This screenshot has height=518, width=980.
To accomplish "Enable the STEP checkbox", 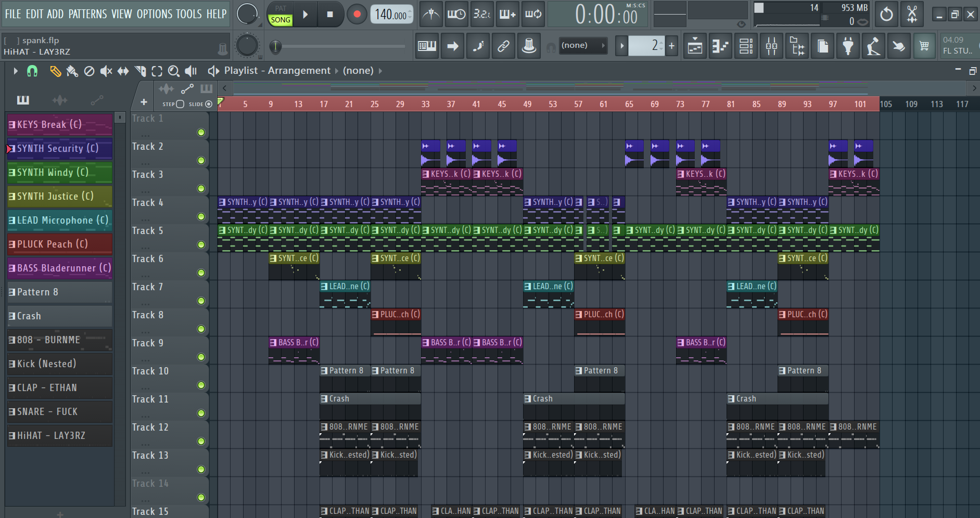I will 180,104.
